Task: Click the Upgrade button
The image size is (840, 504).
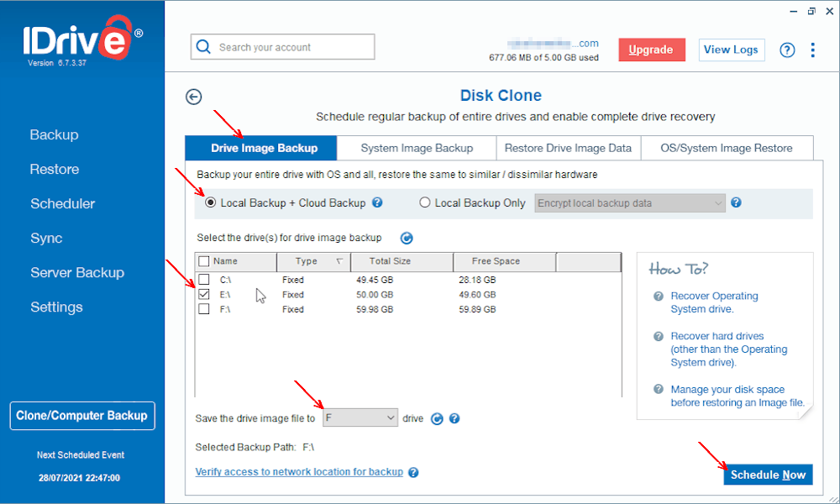Action: [652, 50]
